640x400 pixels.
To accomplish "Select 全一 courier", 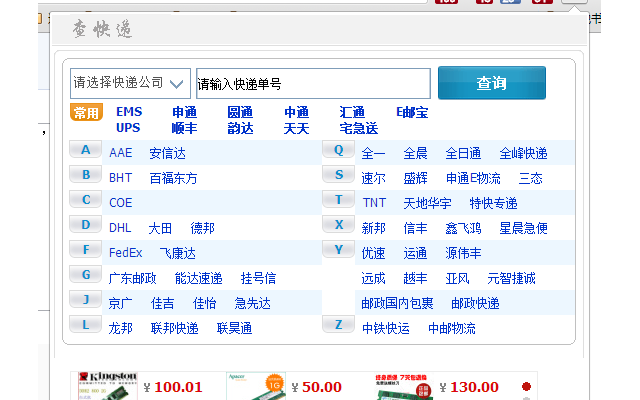I will tap(373, 153).
